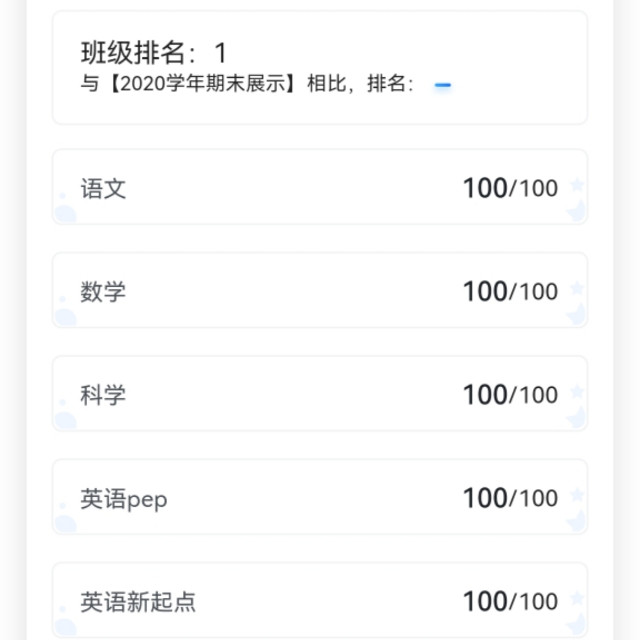Viewport: 640px width, 640px height.
Task: Tap the planet decoration on 语文 card
Action: click(65, 214)
